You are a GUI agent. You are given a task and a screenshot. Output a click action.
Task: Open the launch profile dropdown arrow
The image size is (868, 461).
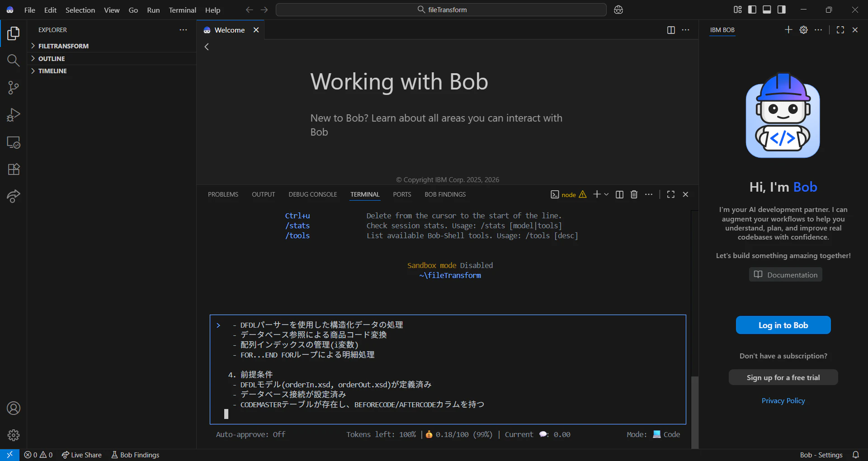click(x=606, y=194)
